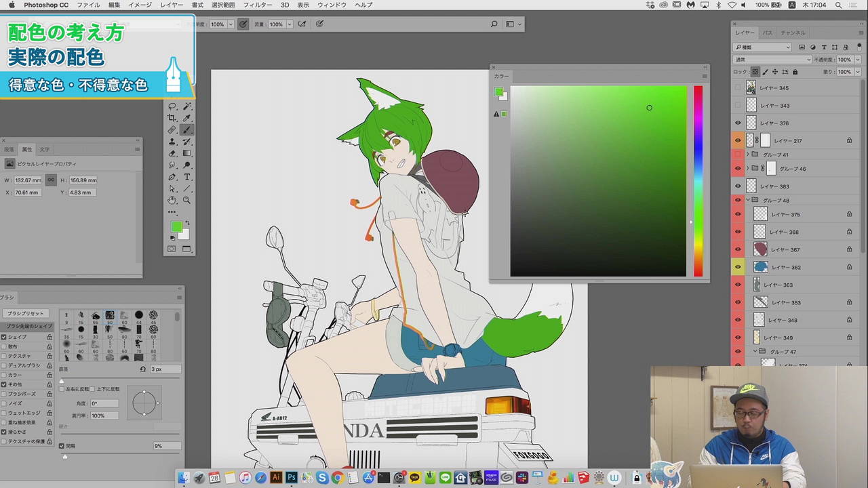Expand the グループ 46 layer group
The height and width of the screenshot is (488, 868).
749,169
